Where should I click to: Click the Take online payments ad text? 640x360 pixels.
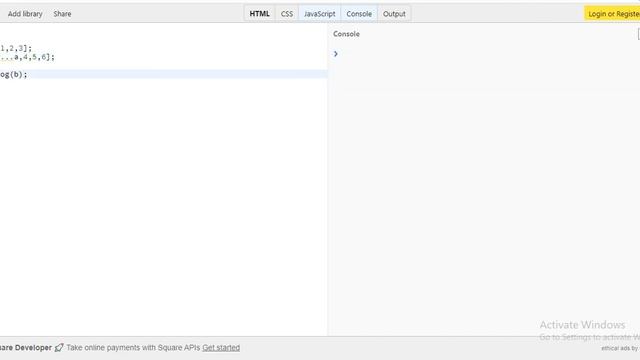(x=133, y=348)
